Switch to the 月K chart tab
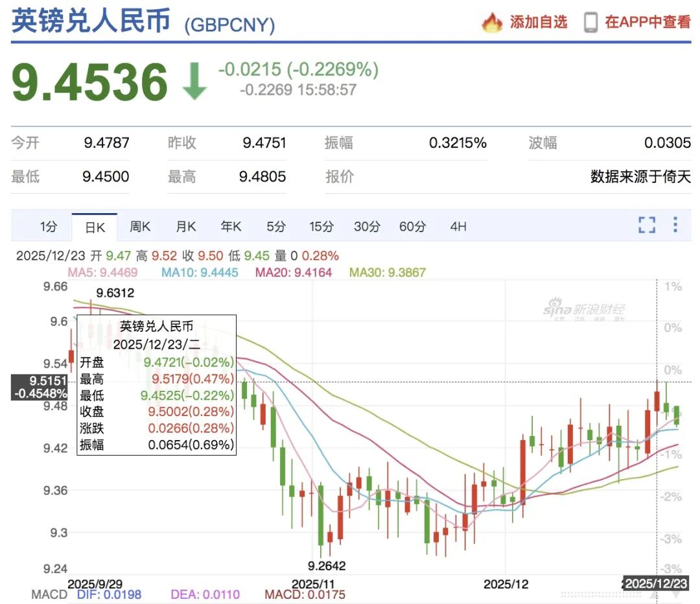700x604 pixels. coord(185,226)
